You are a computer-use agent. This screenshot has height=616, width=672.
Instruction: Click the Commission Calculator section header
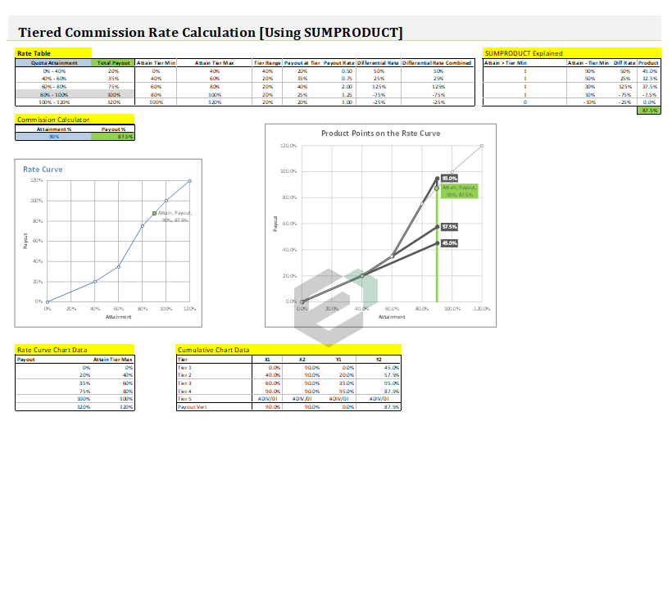tap(52, 120)
